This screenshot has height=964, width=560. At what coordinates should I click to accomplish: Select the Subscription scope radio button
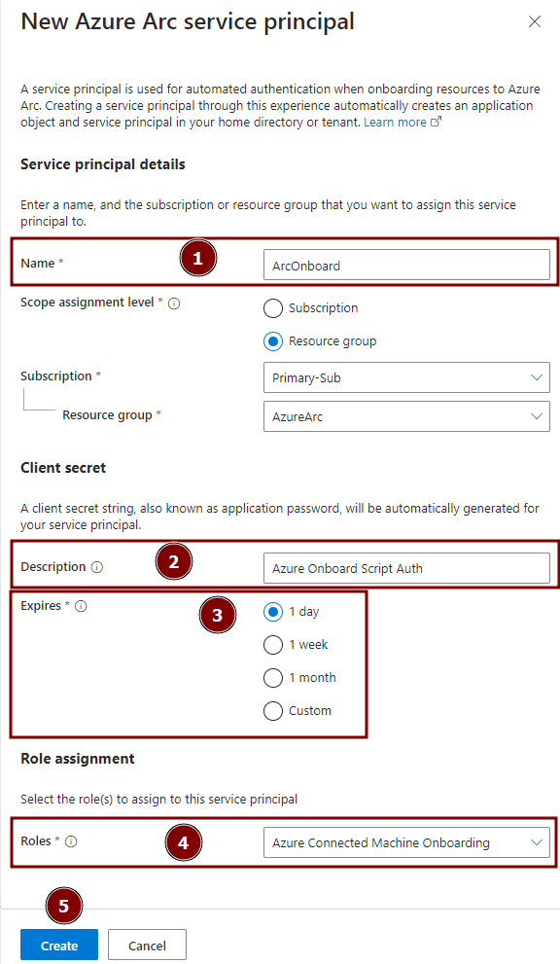[x=272, y=308]
